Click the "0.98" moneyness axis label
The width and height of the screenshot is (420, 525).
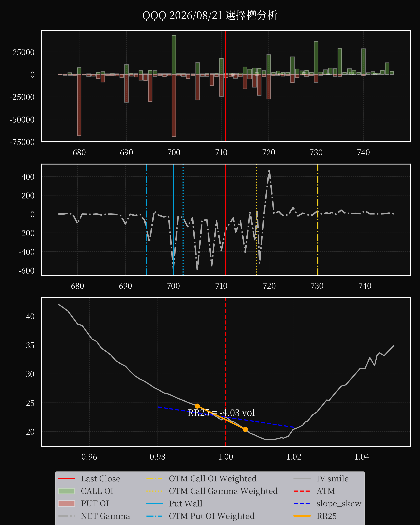click(x=157, y=457)
